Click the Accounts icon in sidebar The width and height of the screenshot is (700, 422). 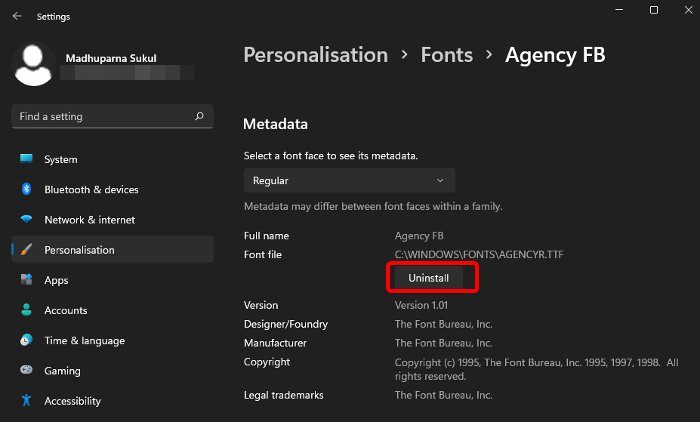26,311
